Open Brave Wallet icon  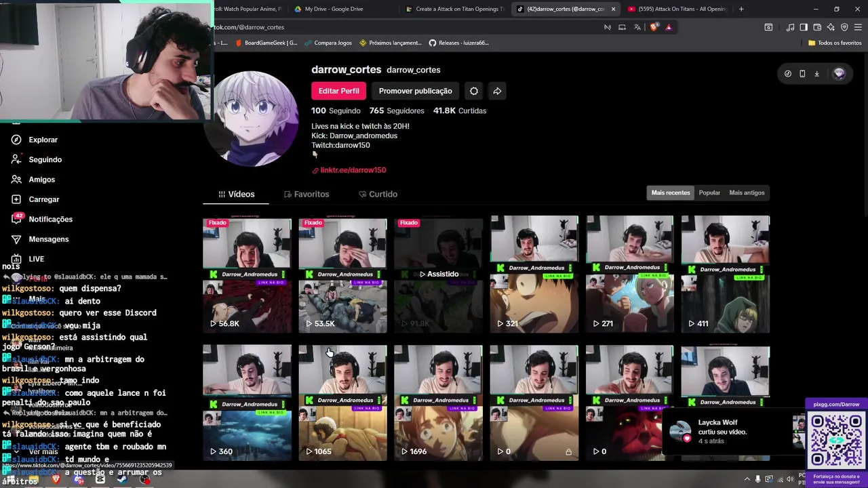coord(817,27)
